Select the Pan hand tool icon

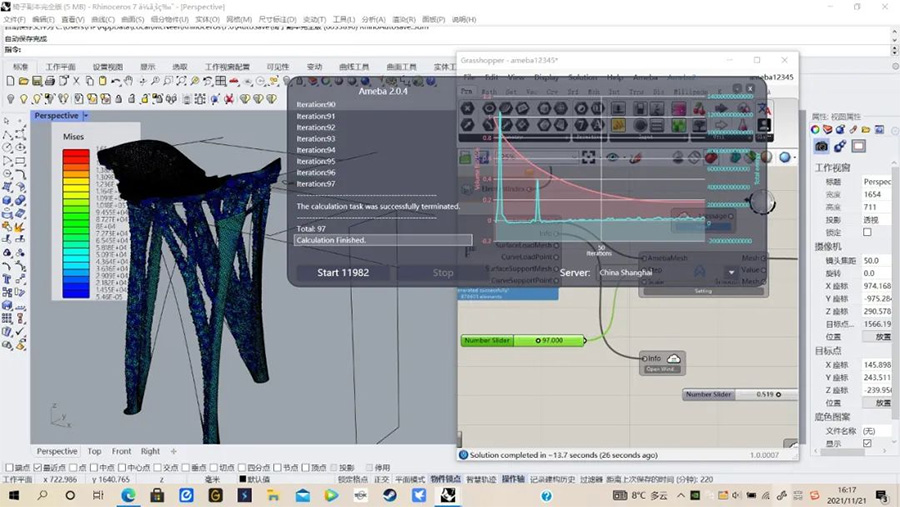pos(129,82)
